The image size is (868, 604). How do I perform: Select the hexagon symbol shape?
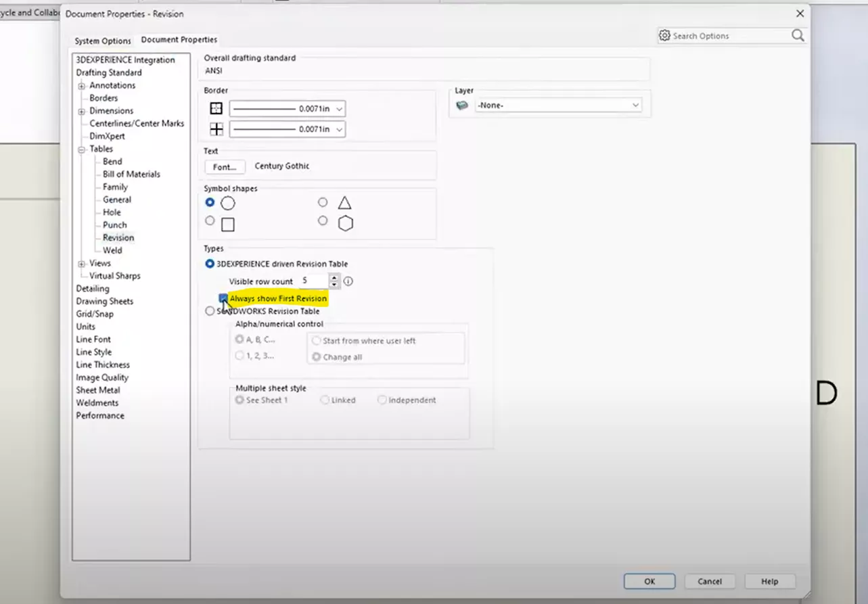323,220
